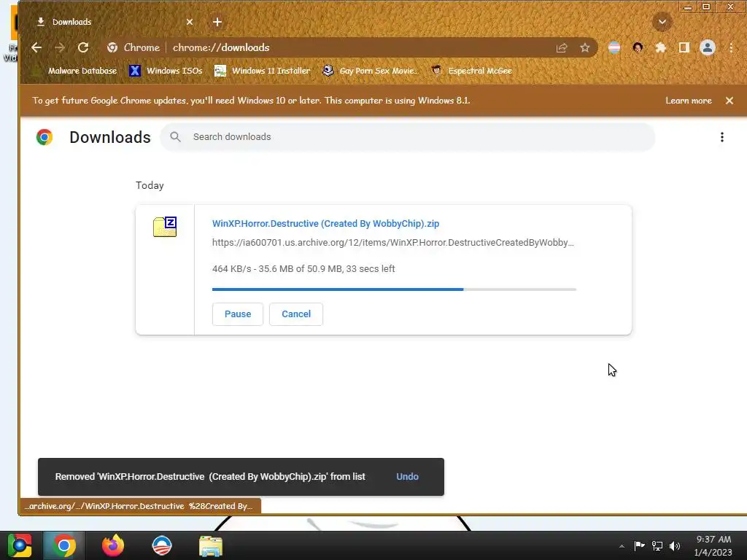
Task: Open the volume speaker tray icon
Action: 675,545
